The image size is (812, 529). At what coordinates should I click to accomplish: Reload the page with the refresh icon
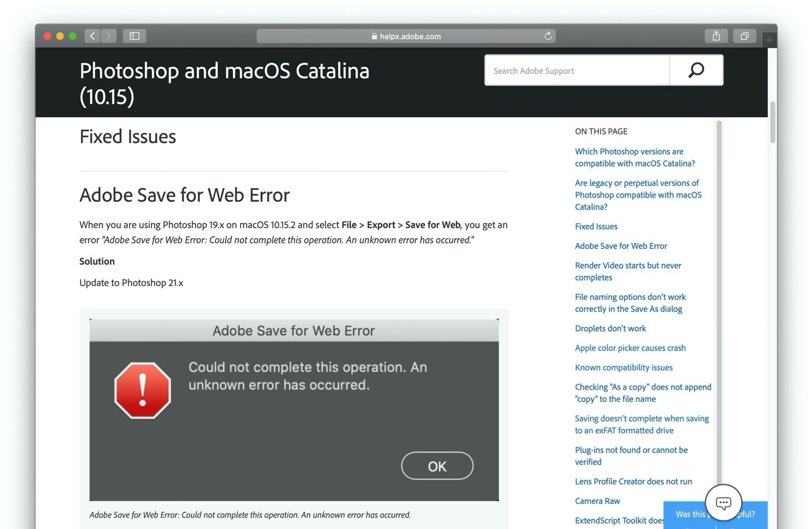(548, 36)
